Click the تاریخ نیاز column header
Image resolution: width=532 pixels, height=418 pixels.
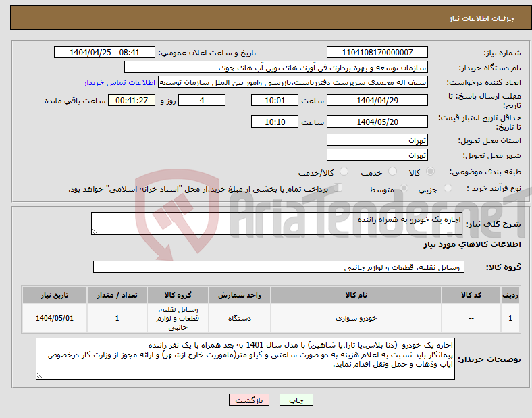pyautogui.click(x=55, y=295)
